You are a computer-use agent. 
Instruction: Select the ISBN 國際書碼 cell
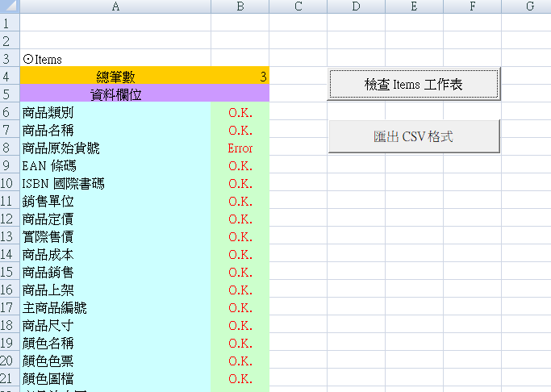115,182
